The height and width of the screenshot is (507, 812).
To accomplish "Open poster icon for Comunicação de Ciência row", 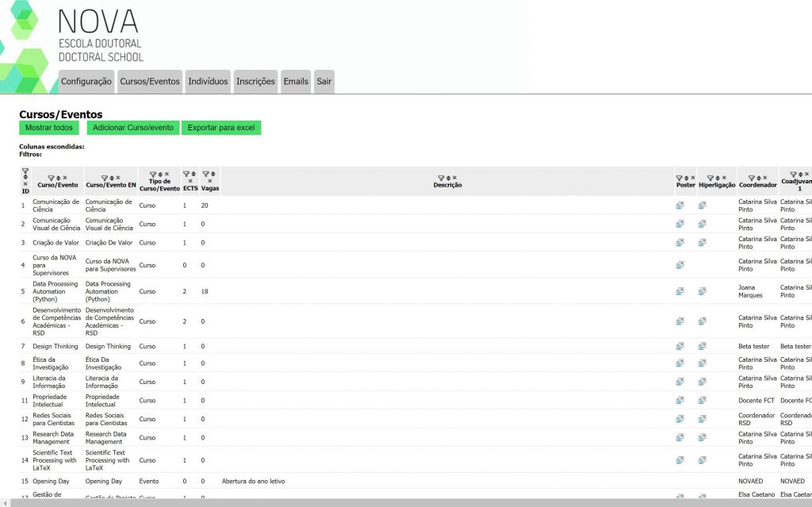I will (680, 205).
